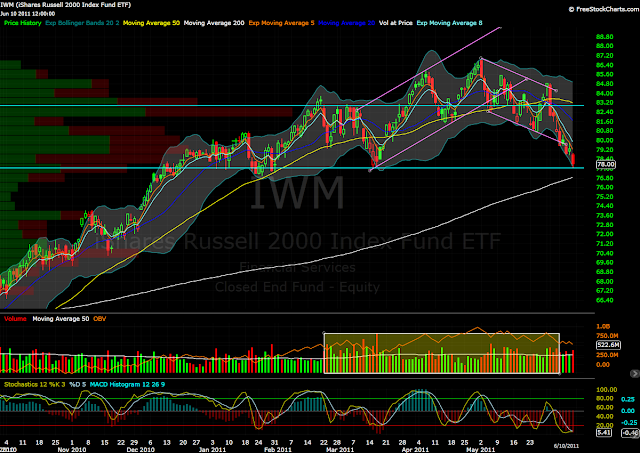640x453 pixels.
Task: Click the MACD Histogram 12 26 9 label
Action: click(127, 384)
